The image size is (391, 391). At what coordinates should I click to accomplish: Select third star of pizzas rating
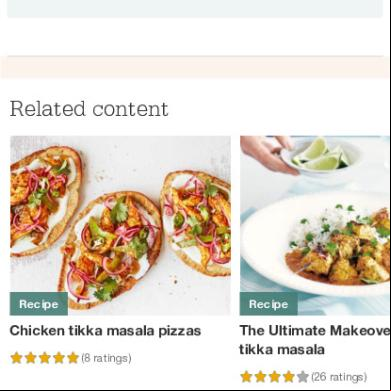44,358
